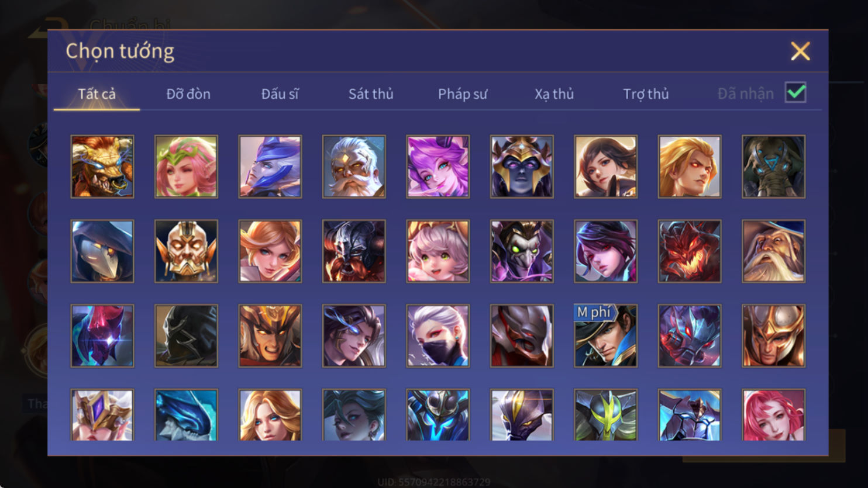Pick the fiery red lava demon hero
868x488 pixels.
click(690, 251)
